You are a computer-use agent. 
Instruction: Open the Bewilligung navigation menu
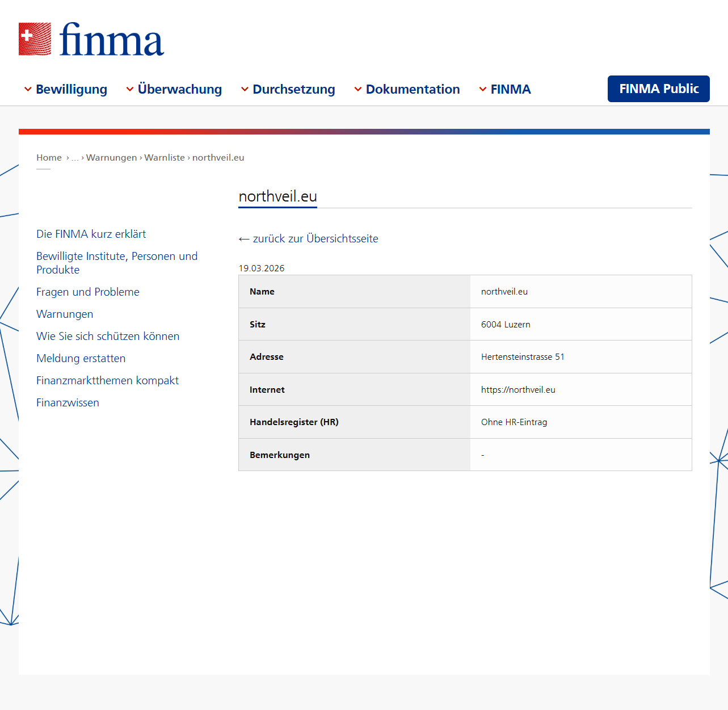71,89
